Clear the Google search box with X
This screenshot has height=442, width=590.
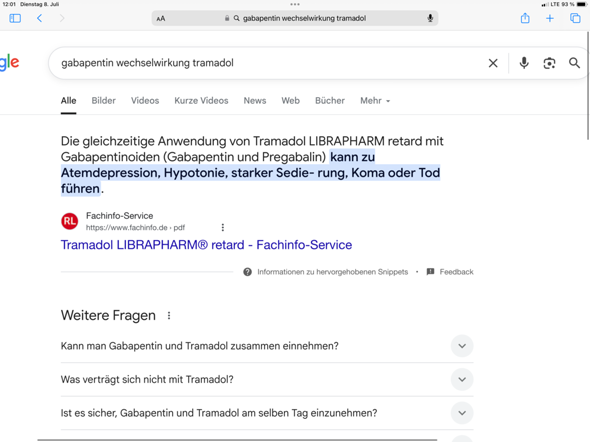(493, 63)
